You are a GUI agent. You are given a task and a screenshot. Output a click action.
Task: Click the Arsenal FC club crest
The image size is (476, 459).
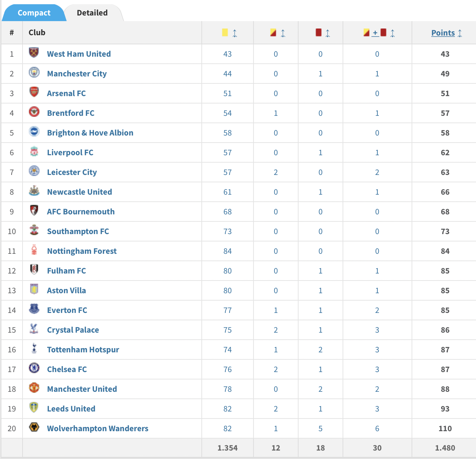point(34,92)
